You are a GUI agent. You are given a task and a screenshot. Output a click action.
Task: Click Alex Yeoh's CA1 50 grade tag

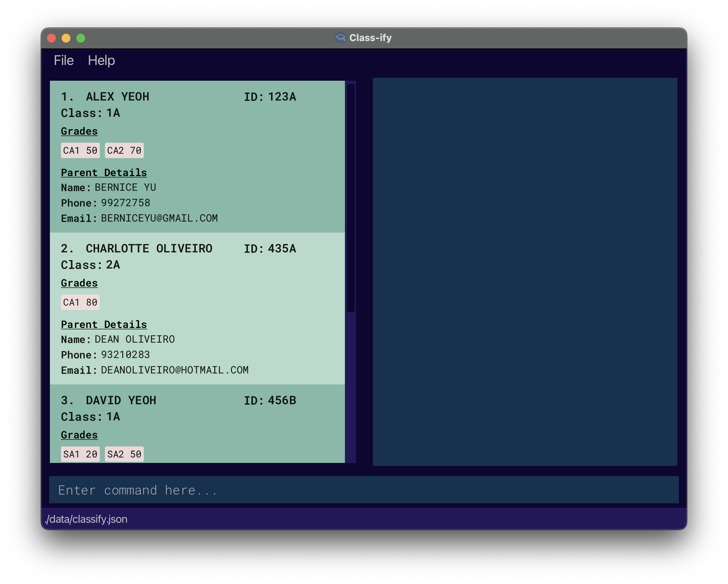point(80,150)
